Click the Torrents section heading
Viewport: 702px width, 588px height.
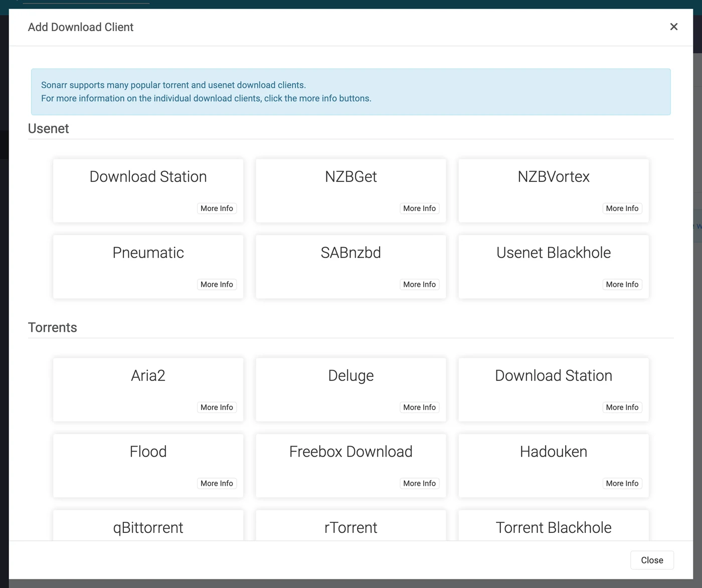52,327
